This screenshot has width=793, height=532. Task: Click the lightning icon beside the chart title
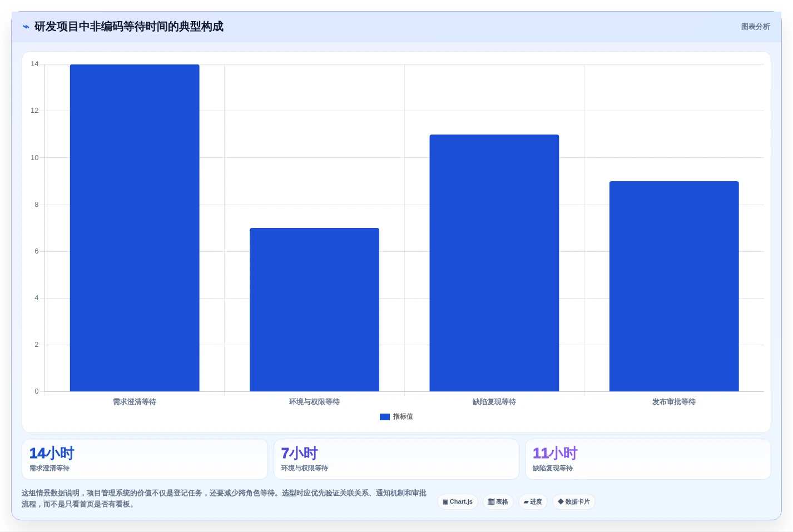[x=26, y=27]
